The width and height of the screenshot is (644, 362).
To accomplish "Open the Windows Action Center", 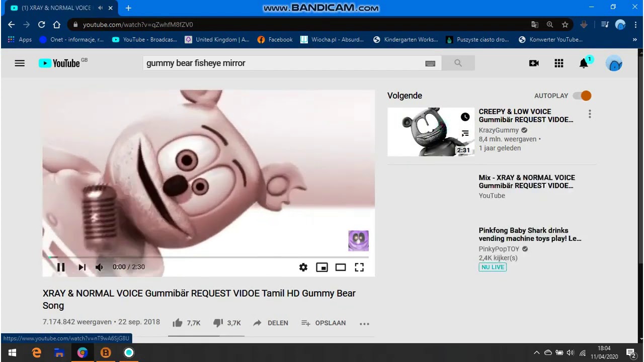I will coord(631,353).
